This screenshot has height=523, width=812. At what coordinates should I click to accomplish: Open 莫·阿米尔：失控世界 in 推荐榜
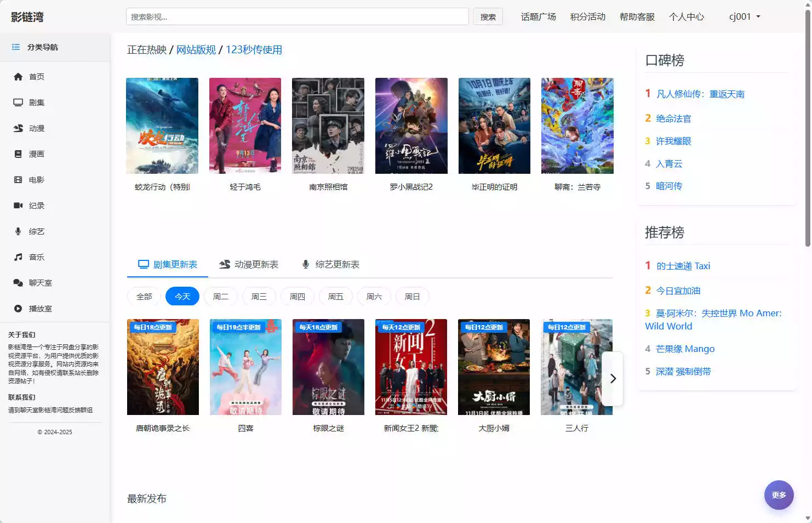713,320
